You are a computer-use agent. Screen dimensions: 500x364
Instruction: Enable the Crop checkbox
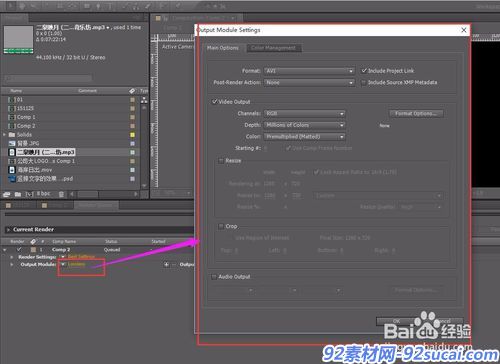coord(221,226)
